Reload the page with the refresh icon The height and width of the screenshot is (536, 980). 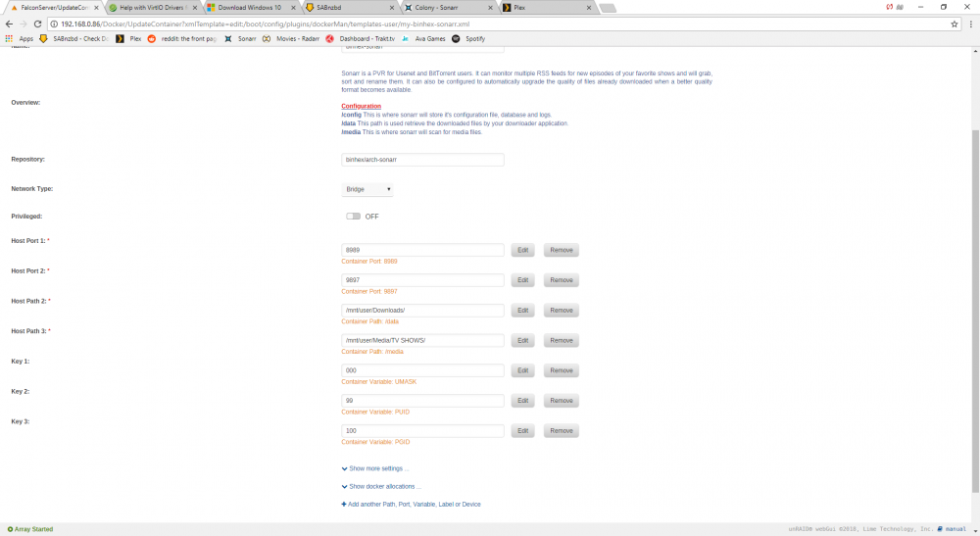tap(37, 24)
